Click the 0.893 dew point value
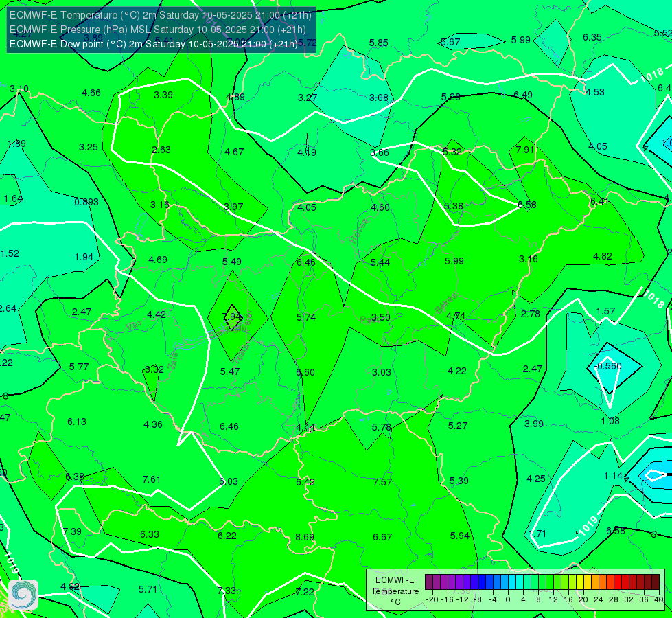 point(86,202)
